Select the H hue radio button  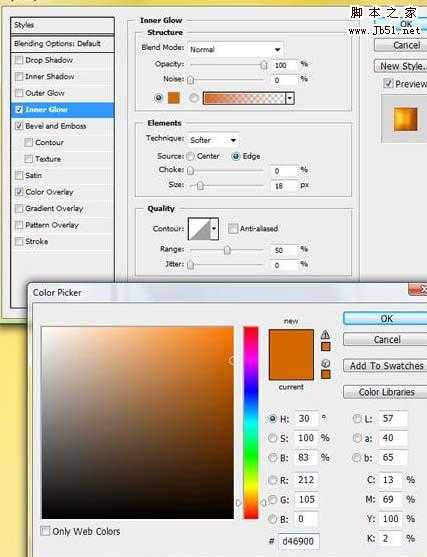coord(272,419)
